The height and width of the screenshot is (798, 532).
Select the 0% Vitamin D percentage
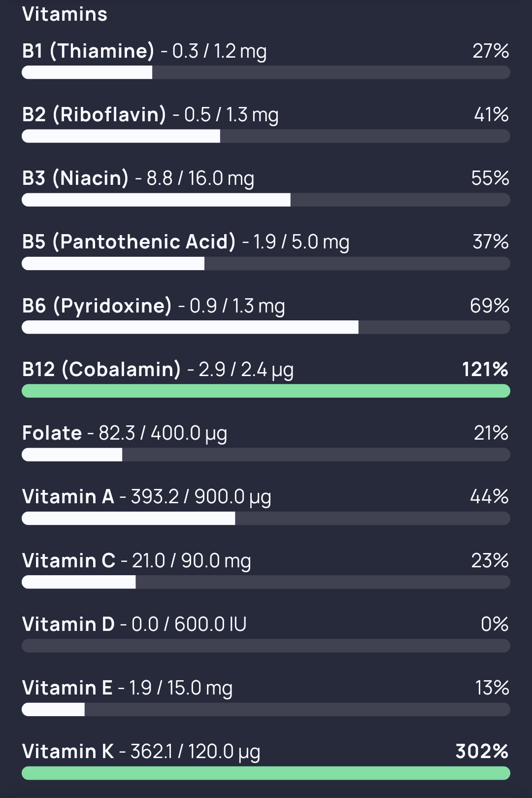(495, 624)
